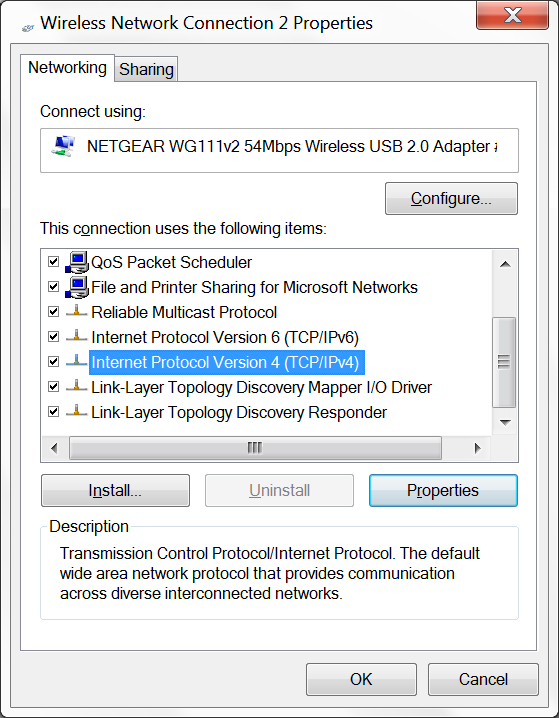Screen dimensions: 559x718
Task: Switch to the Sharing tab
Action: tap(147, 70)
